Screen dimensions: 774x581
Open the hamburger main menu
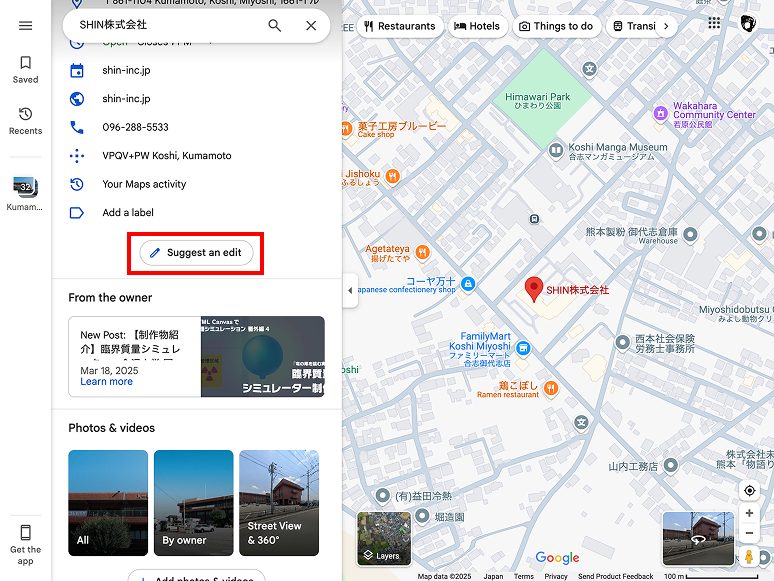tap(25, 26)
